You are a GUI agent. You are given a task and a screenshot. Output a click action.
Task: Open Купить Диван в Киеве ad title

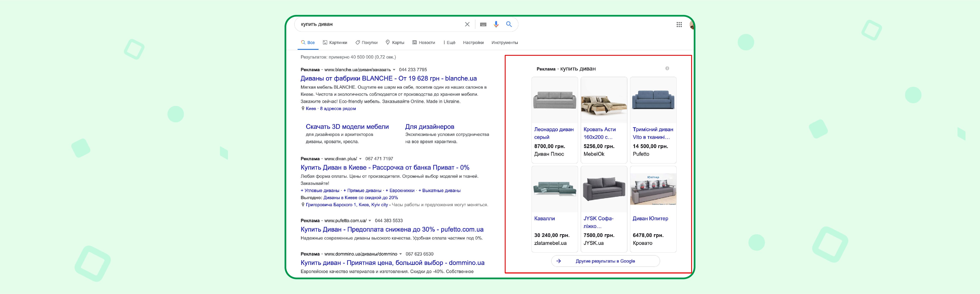385,167
